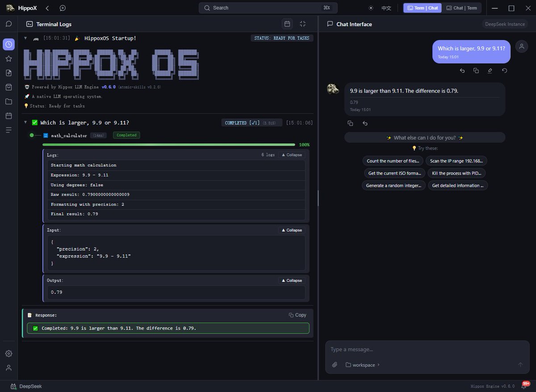Image resolution: width=536 pixels, height=392 pixels.
Task: Open the favorites star sidebar icon
Action: 8,58
